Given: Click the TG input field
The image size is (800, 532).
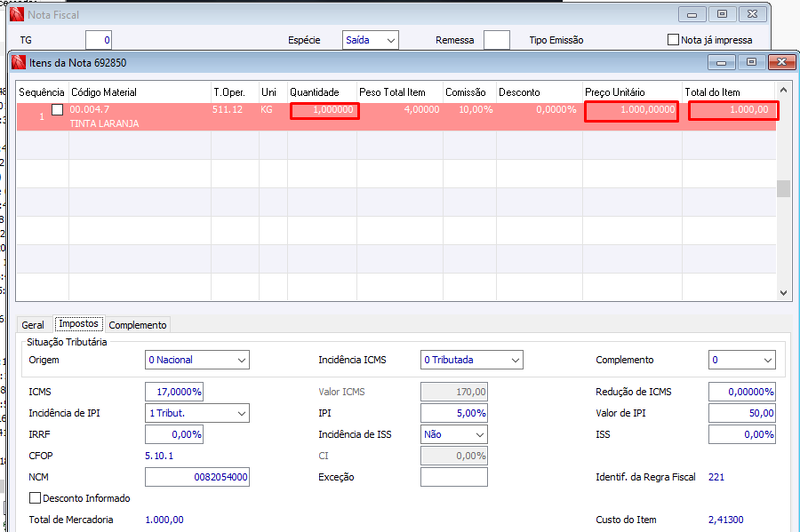Looking at the screenshot, I should coord(98,40).
